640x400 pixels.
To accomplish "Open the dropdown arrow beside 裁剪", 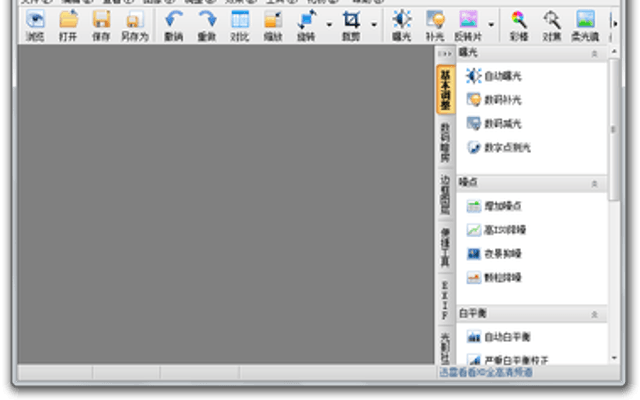I will click(x=374, y=25).
